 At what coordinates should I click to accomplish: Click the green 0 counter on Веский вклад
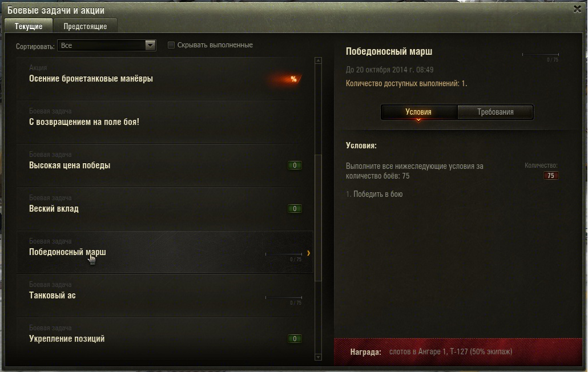tap(295, 209)
